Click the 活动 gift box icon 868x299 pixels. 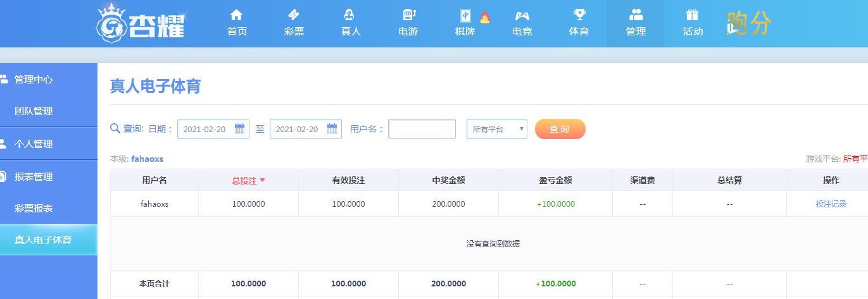(692, 15)
